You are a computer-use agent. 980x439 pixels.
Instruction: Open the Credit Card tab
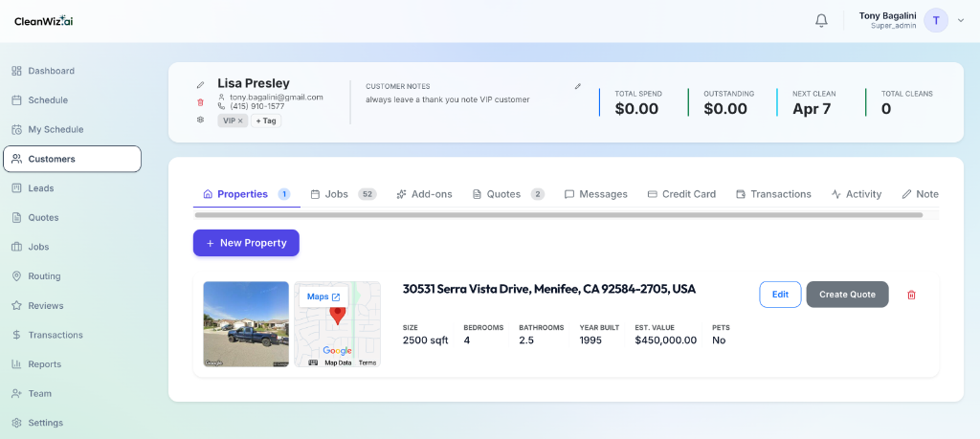click(x=681, y=194)
